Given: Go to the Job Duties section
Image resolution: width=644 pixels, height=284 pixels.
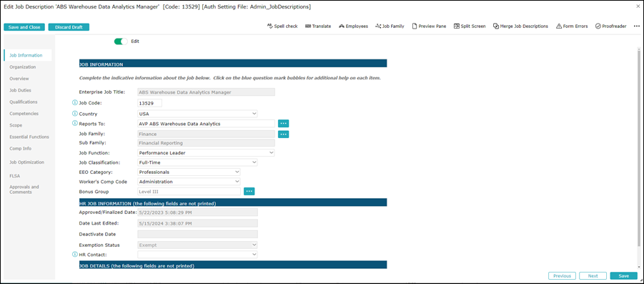Looking at the screenshot, I should tap(20, 90).
